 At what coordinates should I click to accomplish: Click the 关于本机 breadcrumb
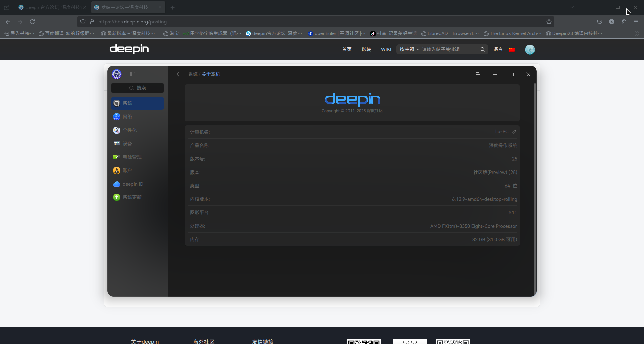(x=211, y=74)
